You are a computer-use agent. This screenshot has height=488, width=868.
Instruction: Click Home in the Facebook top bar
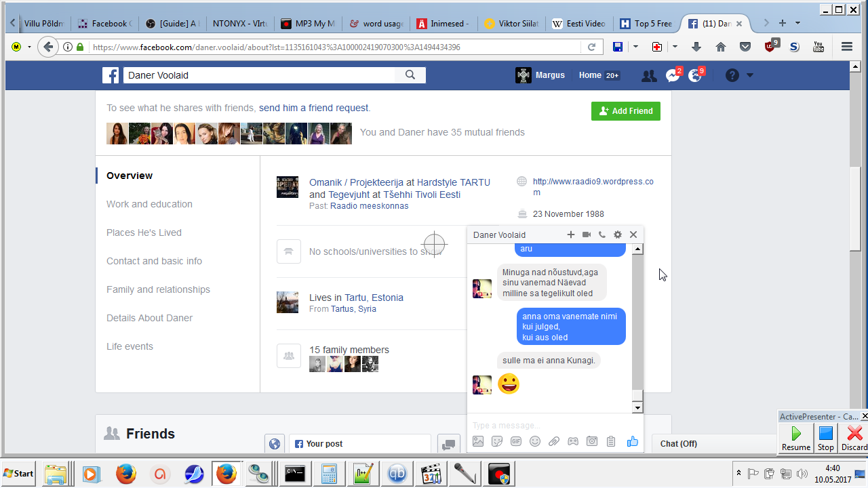tap(590, 75)
